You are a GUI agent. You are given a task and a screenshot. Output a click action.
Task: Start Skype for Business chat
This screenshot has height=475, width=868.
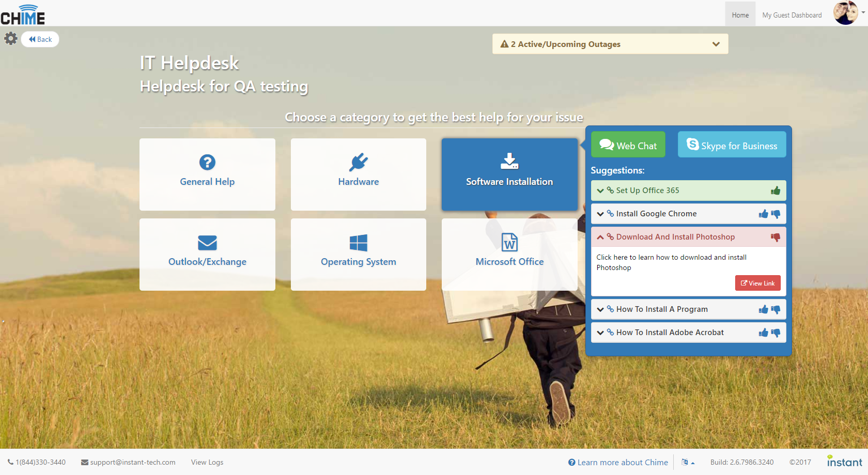[x=732, y=145]
